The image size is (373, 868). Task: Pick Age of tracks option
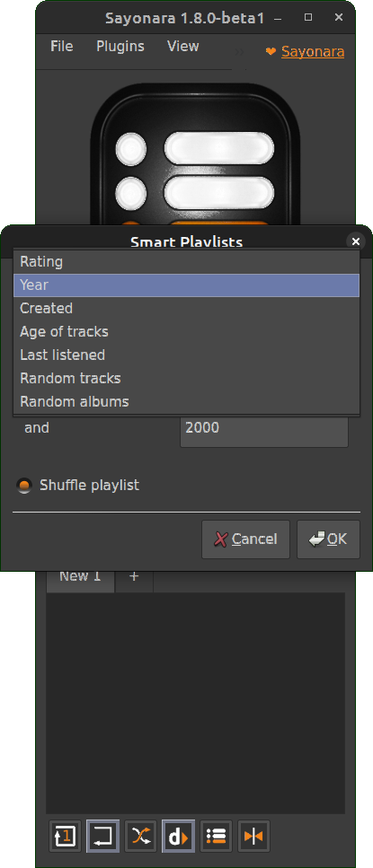click(x=187, y=331)
